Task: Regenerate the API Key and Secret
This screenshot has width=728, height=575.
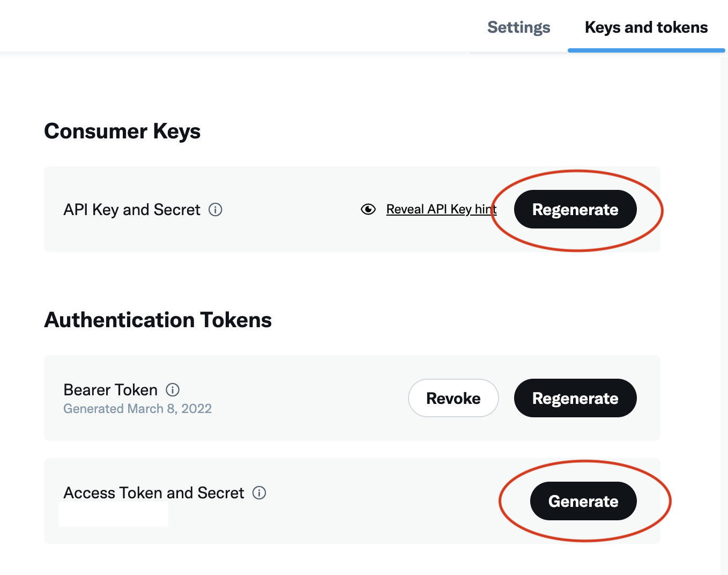Action: coord(575,210)
